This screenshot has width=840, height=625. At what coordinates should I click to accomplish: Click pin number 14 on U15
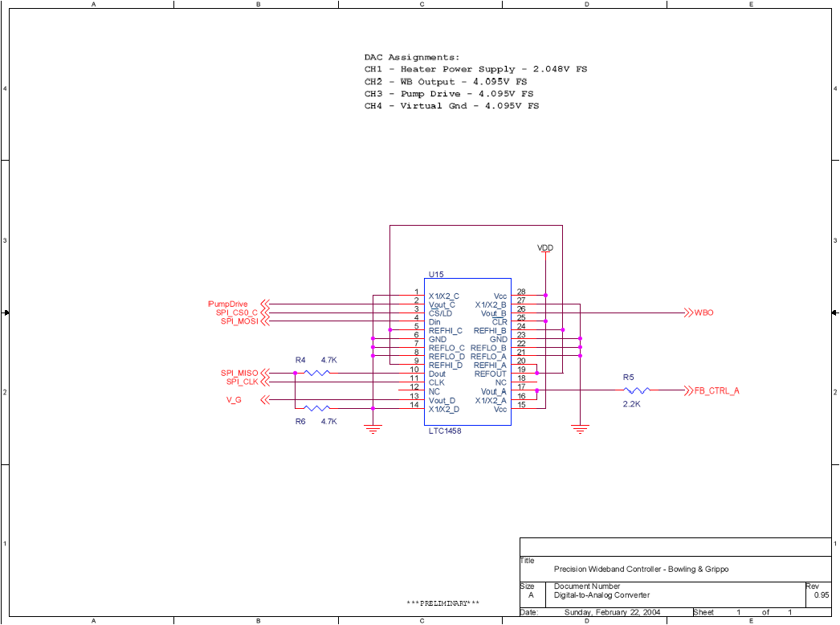click(414, 405)
